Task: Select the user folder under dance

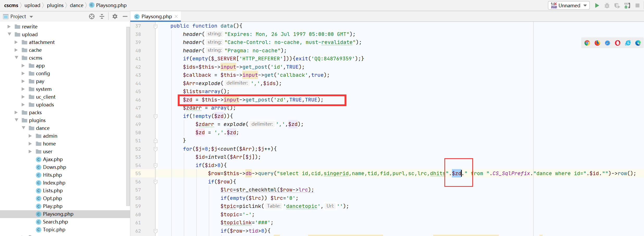Action: [47, 151]
